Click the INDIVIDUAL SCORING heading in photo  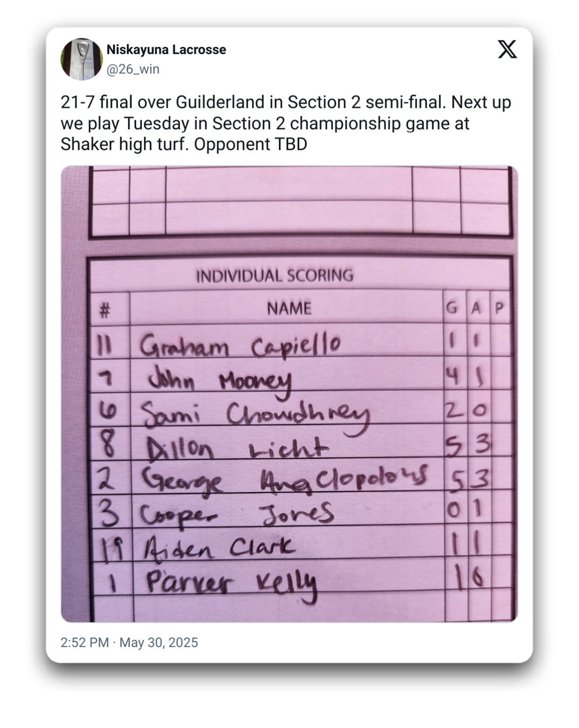point(275,276)
